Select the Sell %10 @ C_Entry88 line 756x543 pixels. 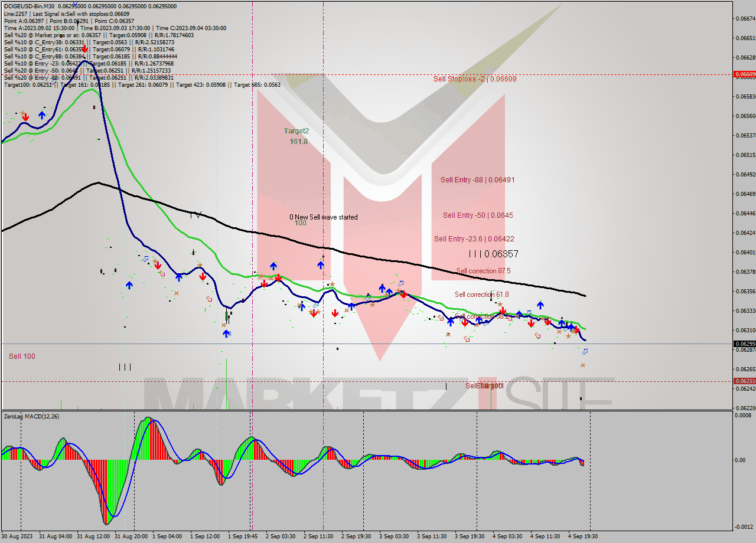click(90, 56)
